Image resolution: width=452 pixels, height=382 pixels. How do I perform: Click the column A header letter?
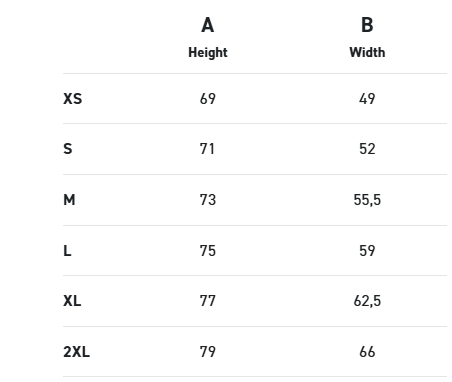[208, 25]
